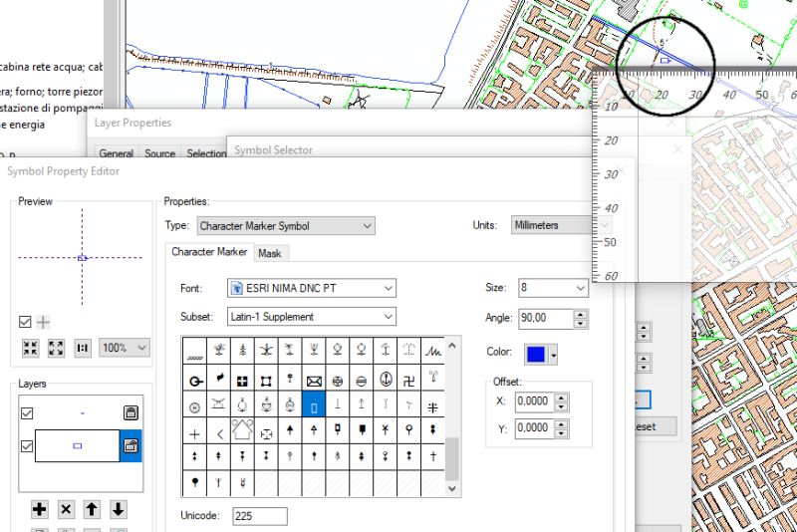Increase the Angle value
This screenshot has height=532, width=797.
coord(580,314)
